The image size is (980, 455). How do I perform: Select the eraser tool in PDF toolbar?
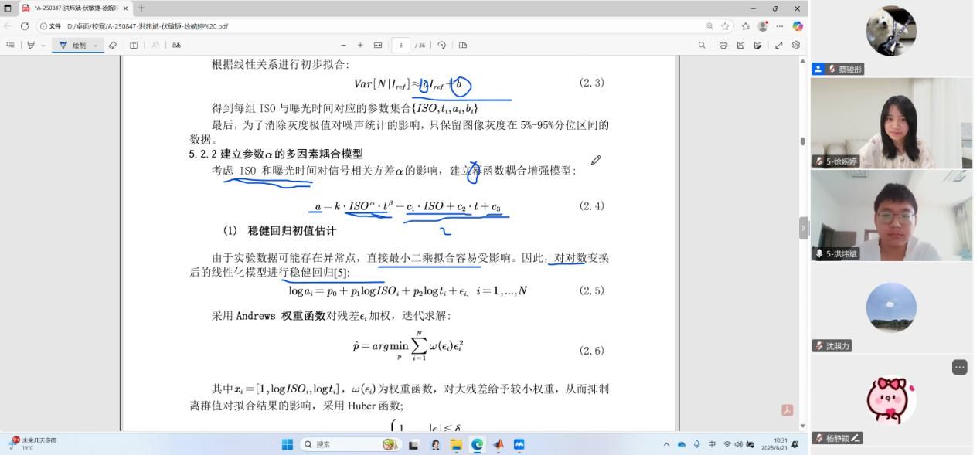113,46
